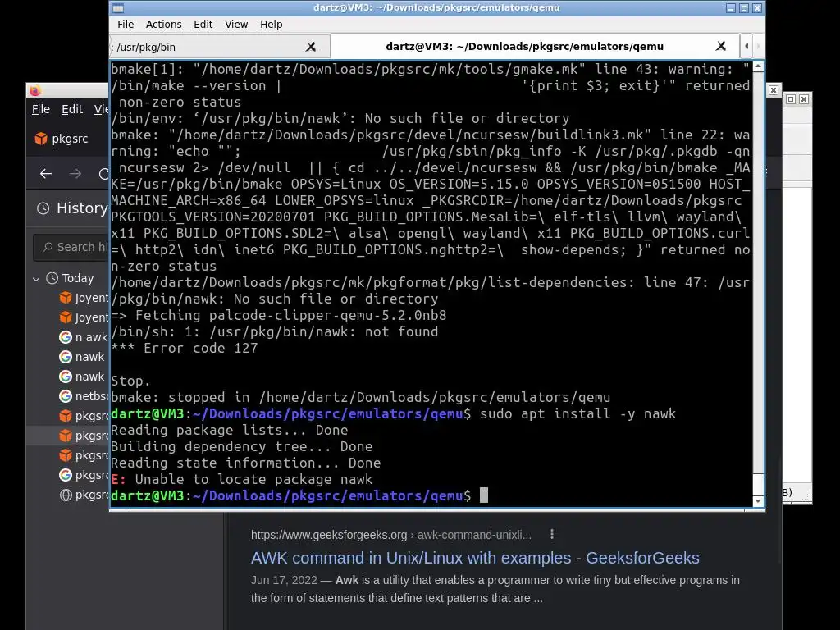Viewport: 840px width, 630px height.
Task: Open AWK command GeeksforGeeks search result
Action: [x=475, y=558]
